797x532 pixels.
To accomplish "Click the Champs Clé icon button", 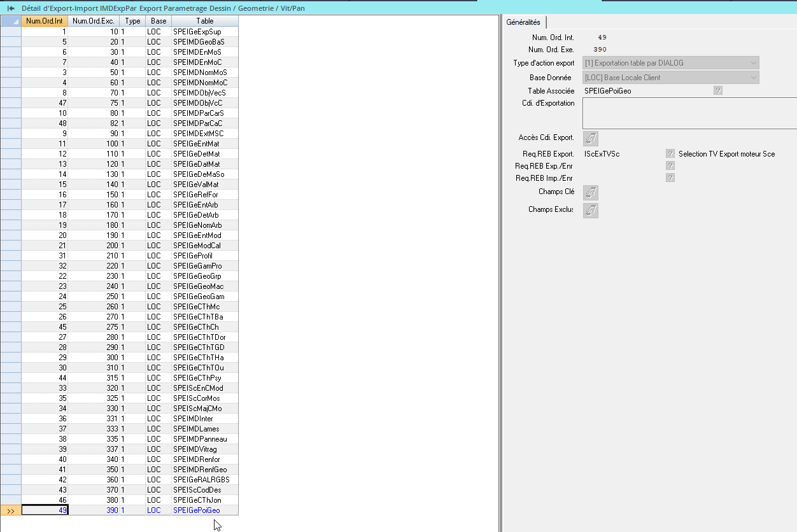I will click(x=590, y=192).
